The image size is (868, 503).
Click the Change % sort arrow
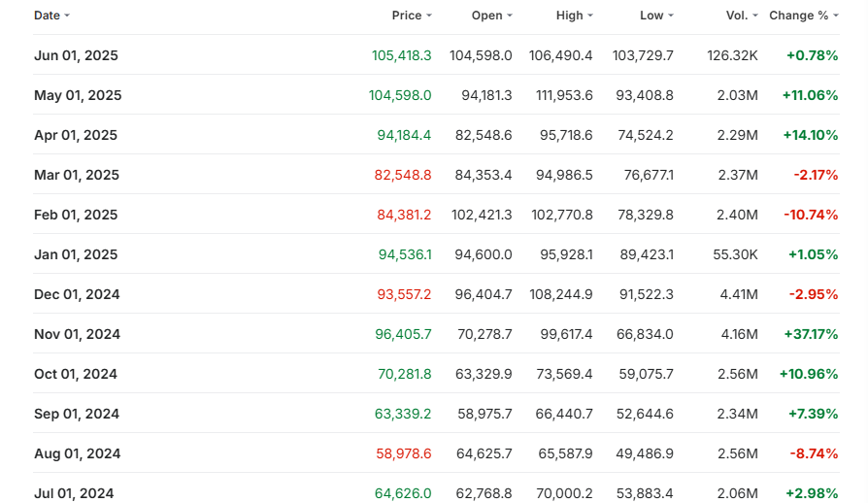tap(836, 16)
